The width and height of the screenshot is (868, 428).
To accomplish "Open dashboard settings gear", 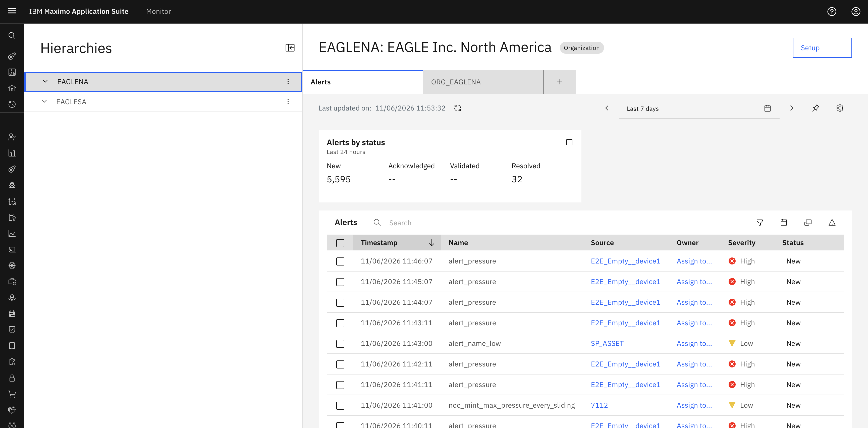I will pyautogui.click(x=840, y=108).
